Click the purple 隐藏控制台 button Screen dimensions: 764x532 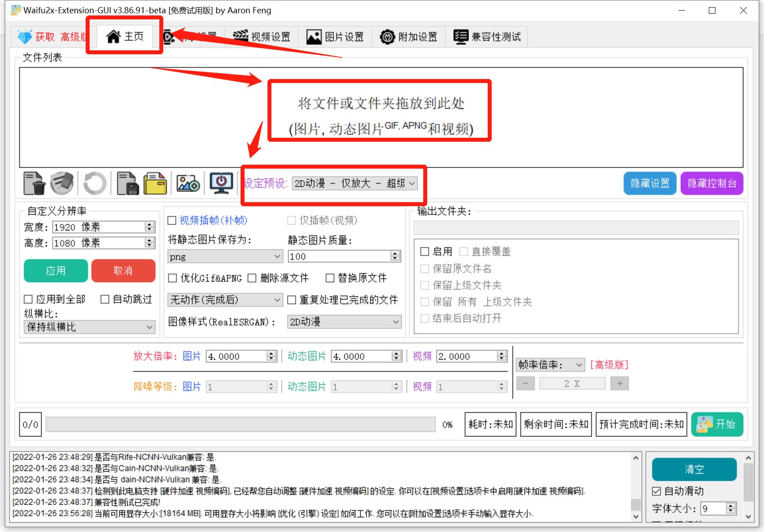[712, 183]
